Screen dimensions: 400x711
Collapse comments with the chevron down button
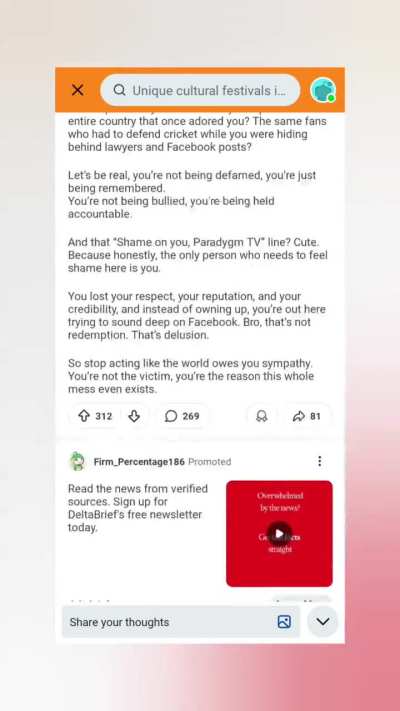point(322,621)
